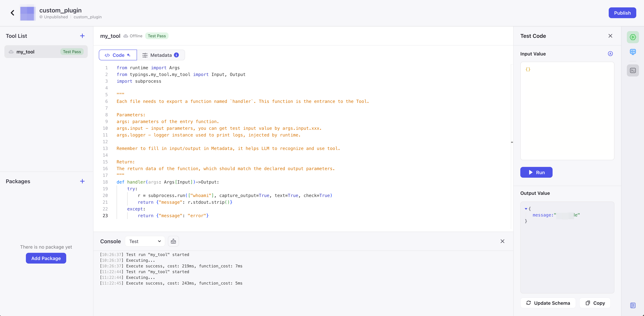The width and height of the screenshot is (644, 316).
Task: Open the blue monitor sidebar icon
Action: click(633, 52)
